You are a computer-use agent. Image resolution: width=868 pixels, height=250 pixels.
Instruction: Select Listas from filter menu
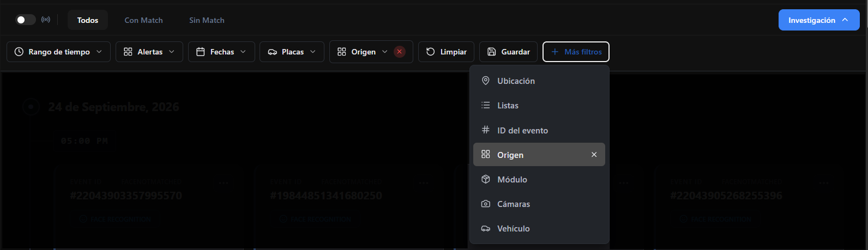pos(539,106)
